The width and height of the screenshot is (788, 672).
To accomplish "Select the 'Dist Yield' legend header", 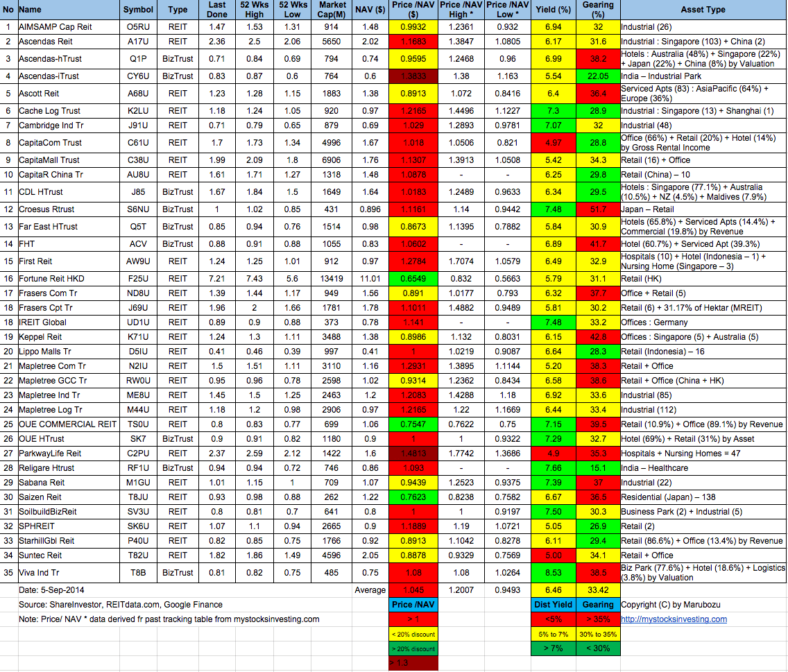I will [x=554, y=605].
